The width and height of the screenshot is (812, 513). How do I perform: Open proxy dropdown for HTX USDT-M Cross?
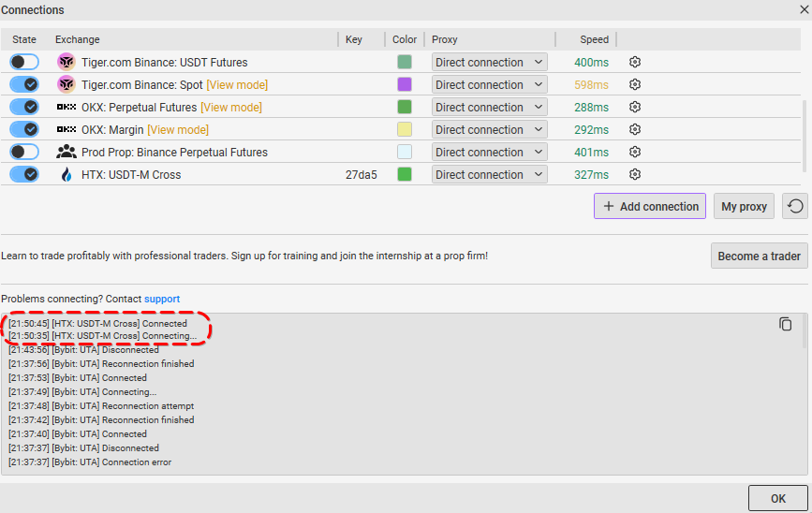[489, 174]
